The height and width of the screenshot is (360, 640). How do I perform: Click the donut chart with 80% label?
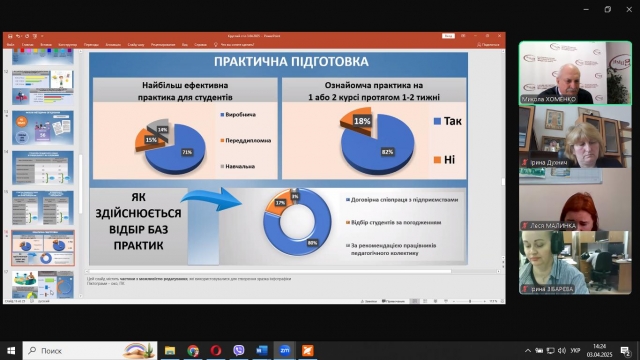(x=297, y=222)
